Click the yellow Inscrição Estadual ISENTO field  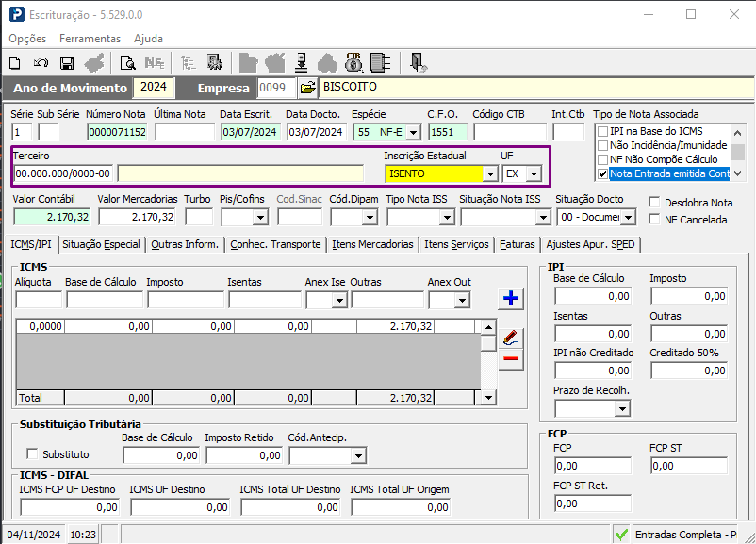[x=434, y=173]
